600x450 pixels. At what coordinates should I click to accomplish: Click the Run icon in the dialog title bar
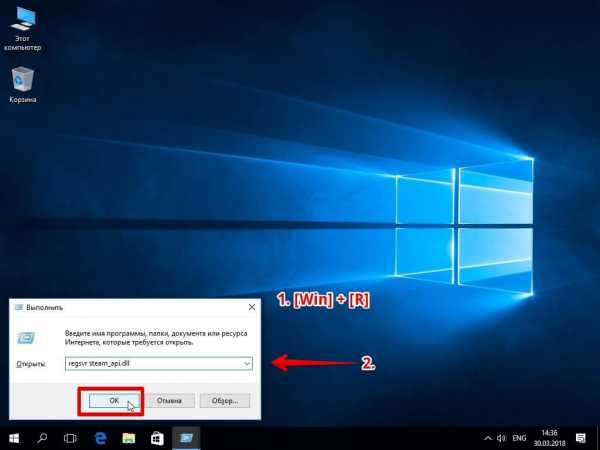click(x=19, y=307)
